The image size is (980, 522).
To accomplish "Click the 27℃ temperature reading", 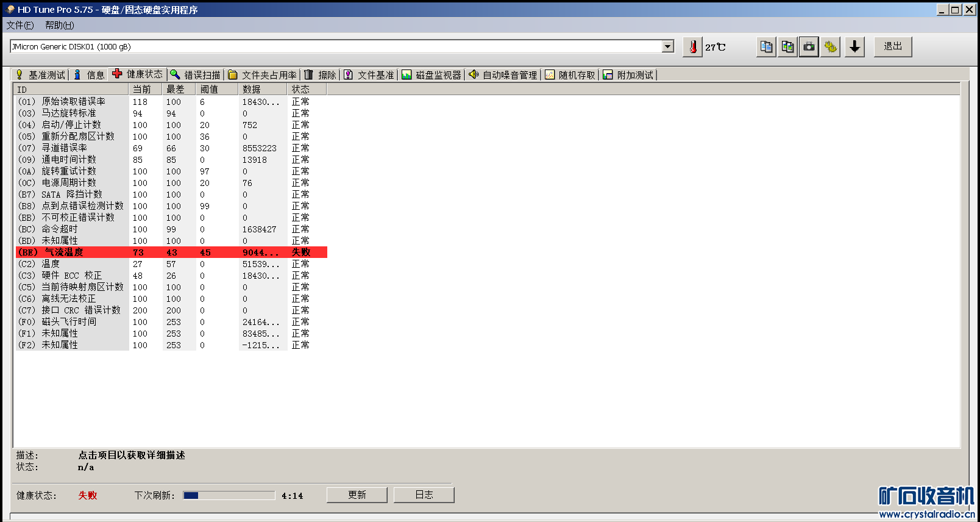I will coord(715,47).
